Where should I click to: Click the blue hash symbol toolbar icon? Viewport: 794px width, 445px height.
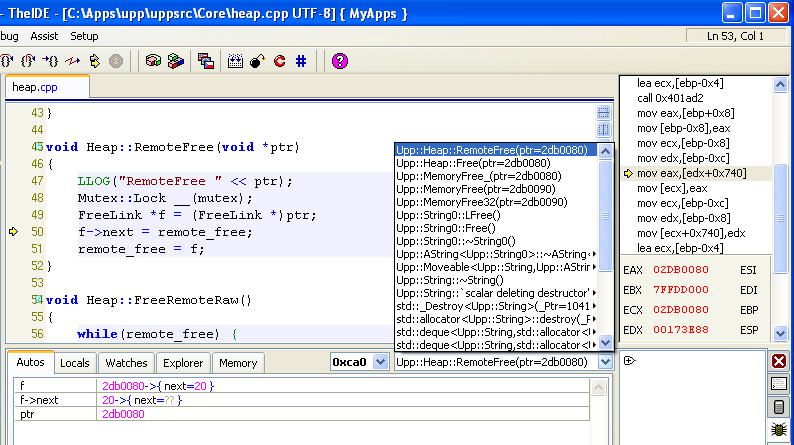[x=301, y=61]
